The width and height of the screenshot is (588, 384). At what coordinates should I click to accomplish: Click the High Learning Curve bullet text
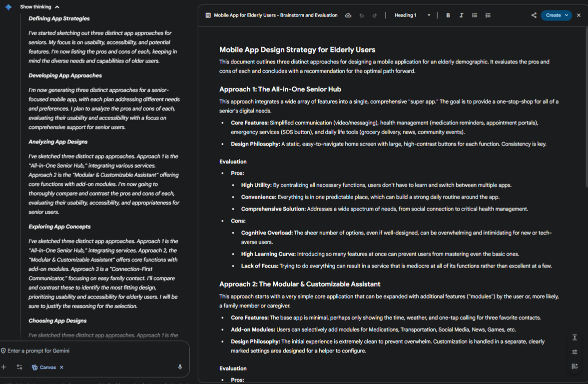[380, 254]
